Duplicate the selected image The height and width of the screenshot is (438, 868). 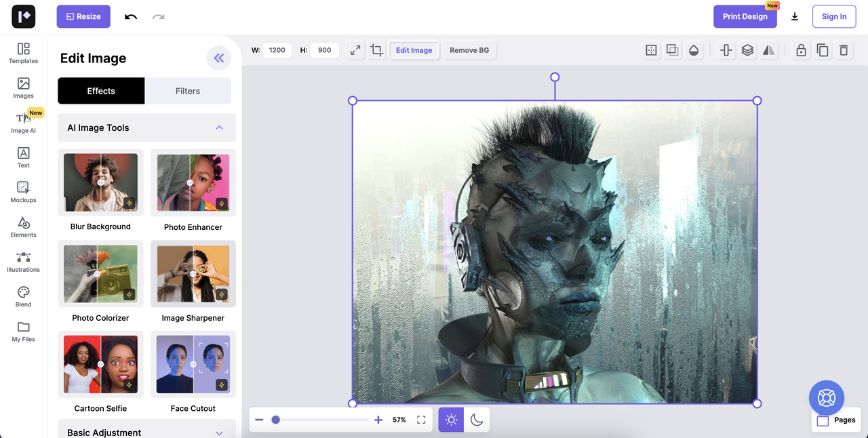coord(823,50)
